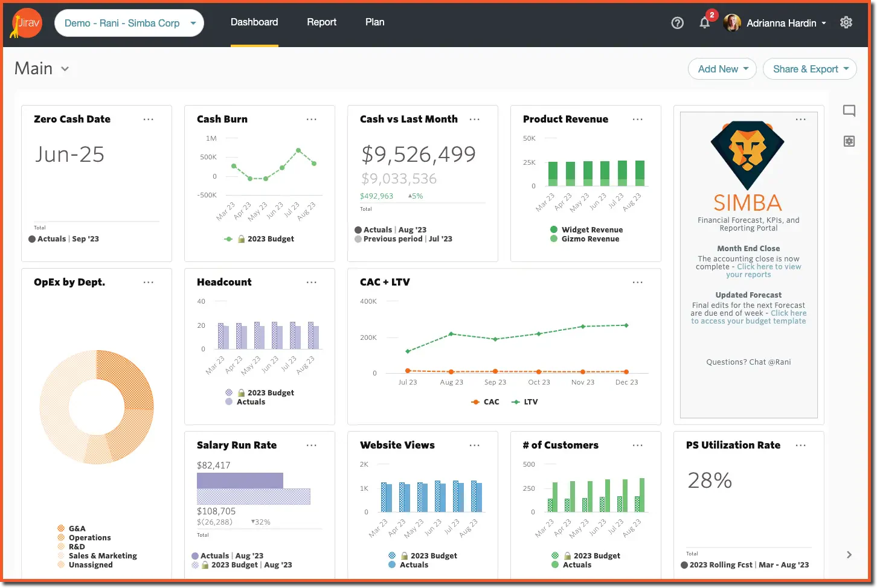Toggle Unassigned legend entry in OpEx chart
This screenshot has width=877, height=588.
point(85,565)
